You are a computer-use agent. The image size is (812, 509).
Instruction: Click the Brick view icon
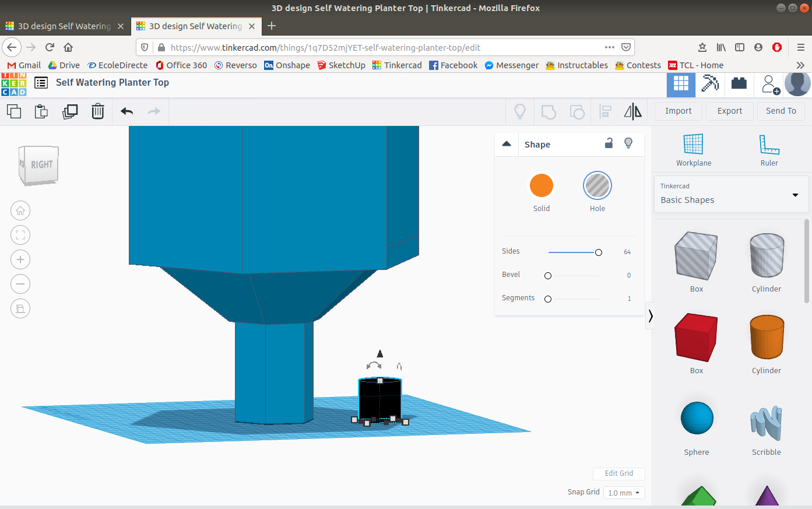(739, 84)
